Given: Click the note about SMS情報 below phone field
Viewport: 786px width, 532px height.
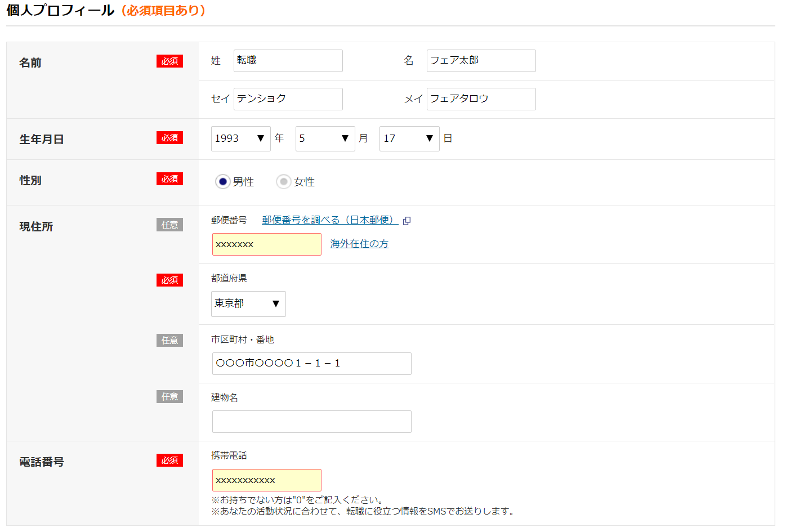Looking at the screenshot, I should tap(363, 511).
